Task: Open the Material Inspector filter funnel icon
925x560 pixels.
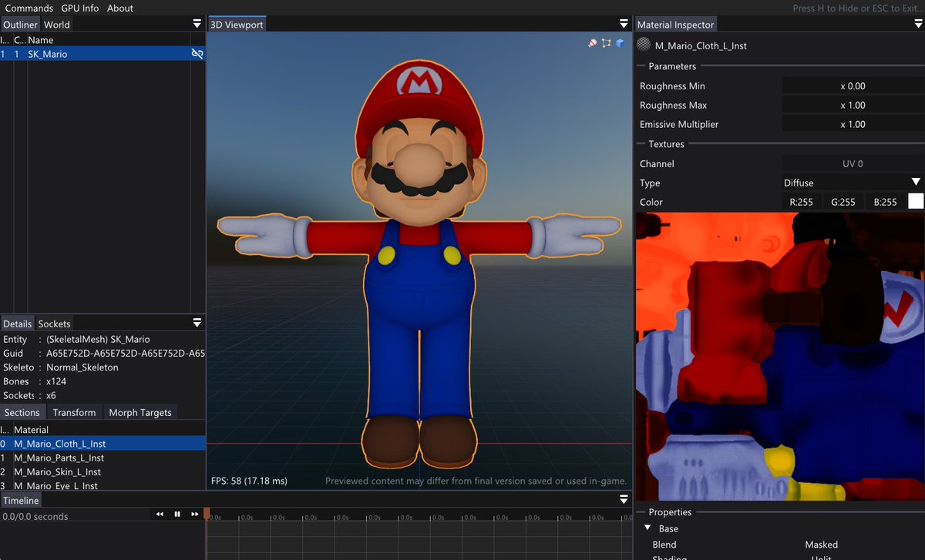Action: (x=918, y=24)
